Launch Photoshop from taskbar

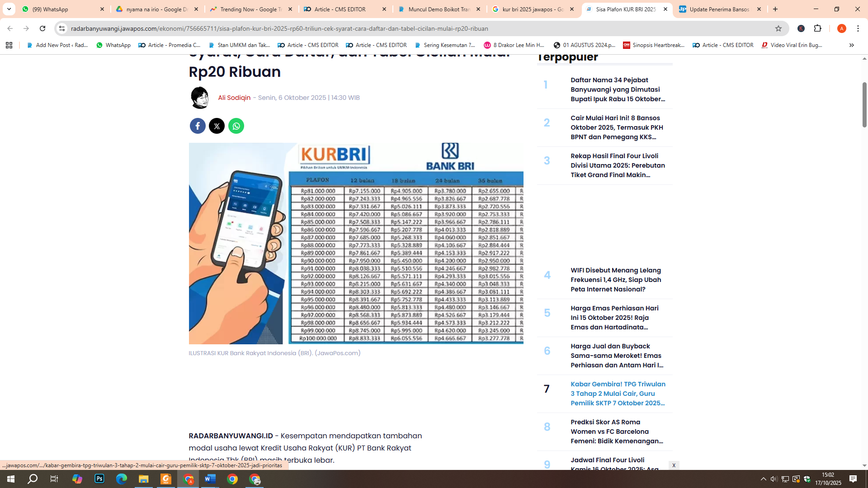pyautogui.click(x=99, y=479)
